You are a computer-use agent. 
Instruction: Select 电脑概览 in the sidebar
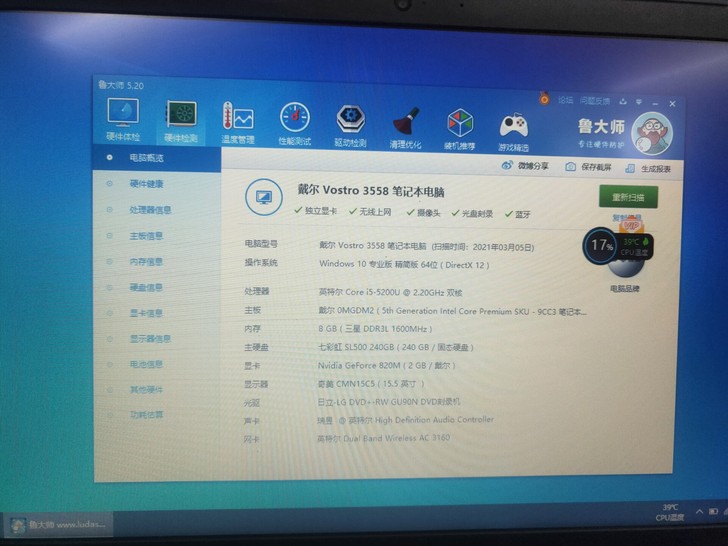coord(157,158)
